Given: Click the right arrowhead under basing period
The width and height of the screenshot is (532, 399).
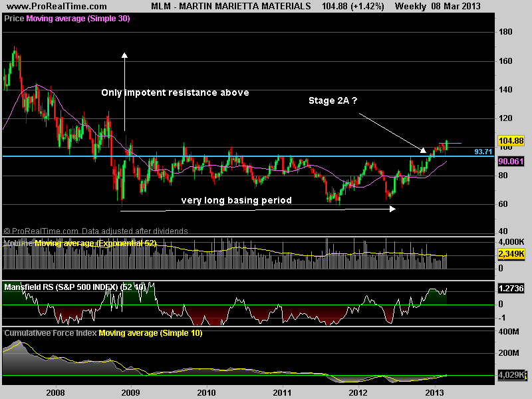Looking at the screenshot, I should (392, 209).
